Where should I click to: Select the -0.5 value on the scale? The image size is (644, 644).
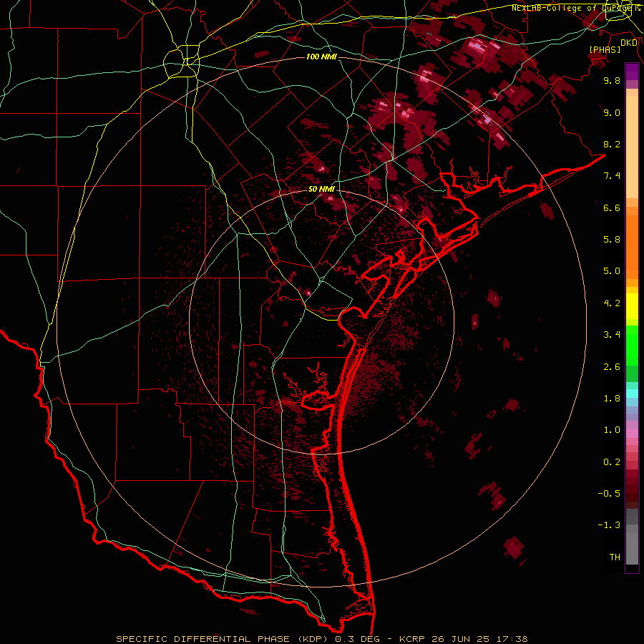pyautogui.click(x=609, y=494)
